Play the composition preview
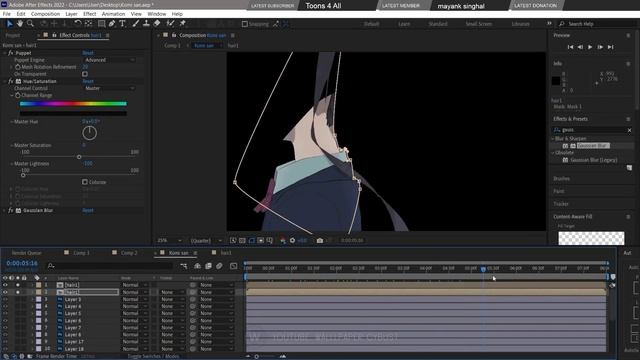The height and width of the screenshot is (360, 640). [x=590, y=47]
